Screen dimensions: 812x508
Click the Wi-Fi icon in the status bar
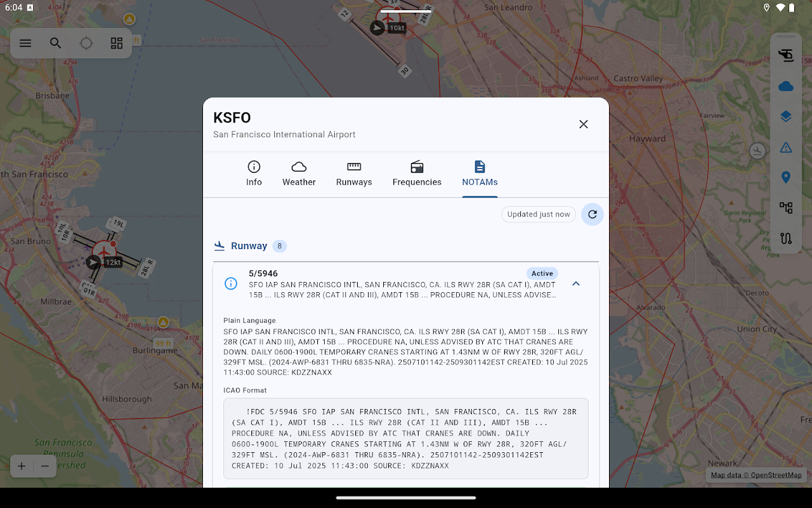pos(781,8)
